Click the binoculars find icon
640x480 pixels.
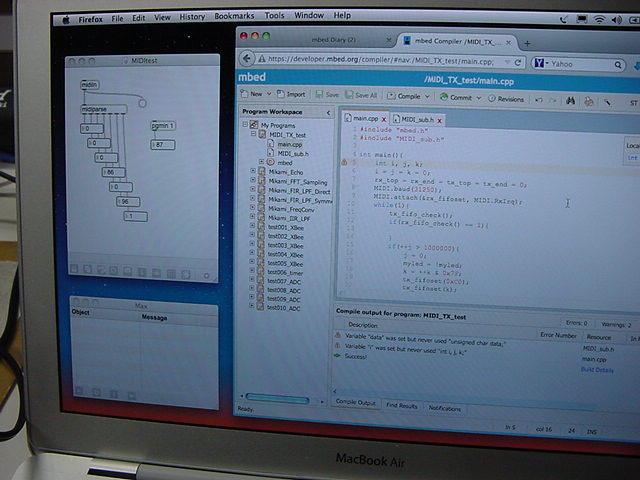pos(571,100)
